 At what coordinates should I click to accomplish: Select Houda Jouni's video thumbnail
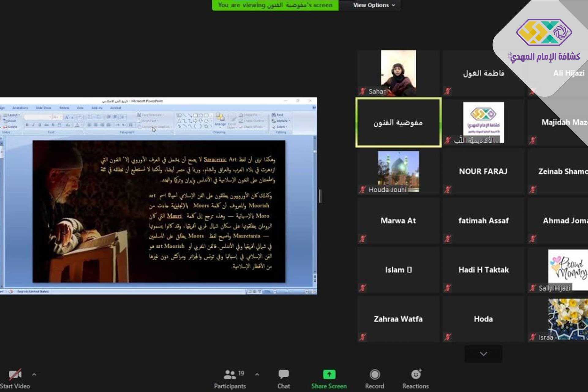click(x=398, y=171)
